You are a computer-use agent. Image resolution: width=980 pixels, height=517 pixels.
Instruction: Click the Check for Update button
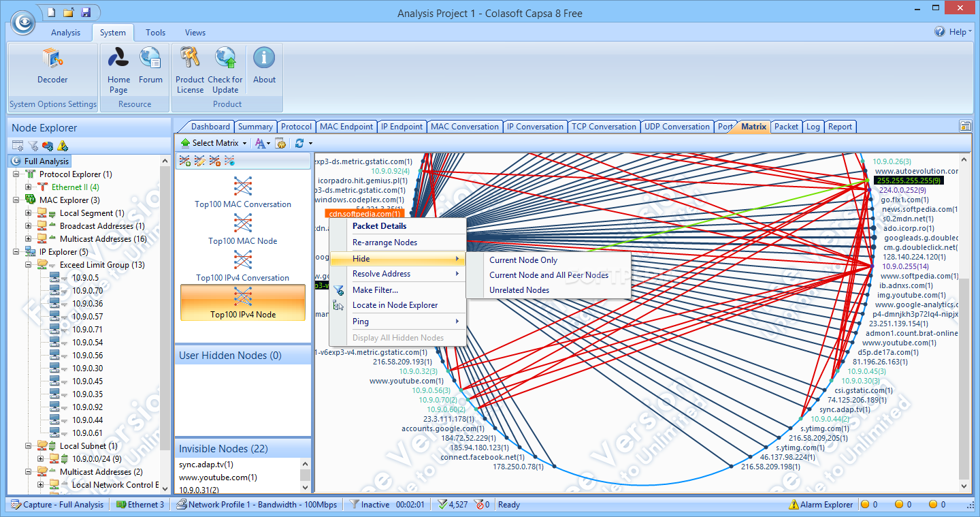click(225, 68)
